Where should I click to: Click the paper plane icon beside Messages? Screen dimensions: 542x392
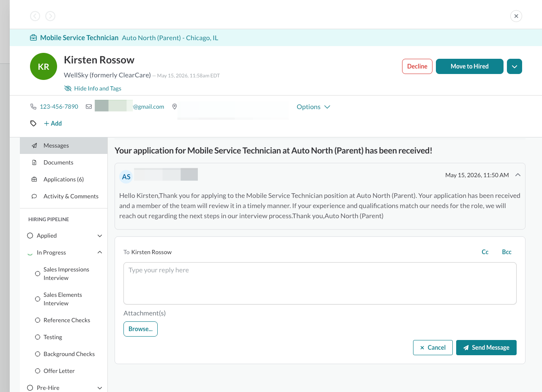point(34,145)
